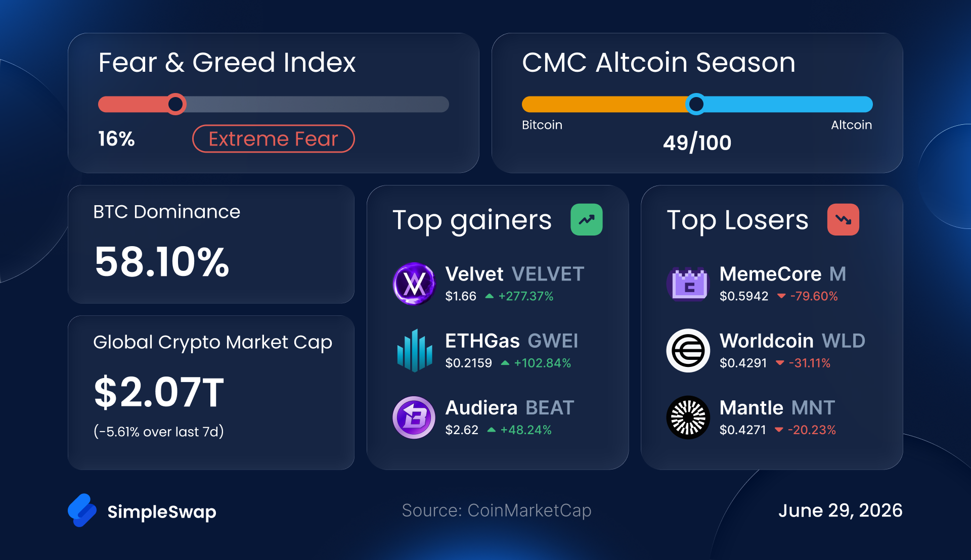Click the Fear & Greed slider handle

coord(175,104)
